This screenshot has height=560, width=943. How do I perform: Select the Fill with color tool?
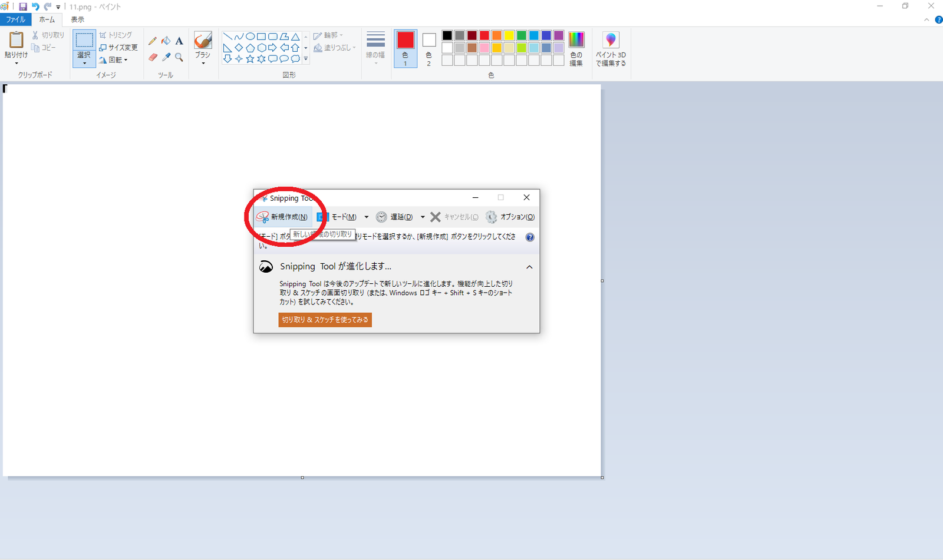click(166, 41)
